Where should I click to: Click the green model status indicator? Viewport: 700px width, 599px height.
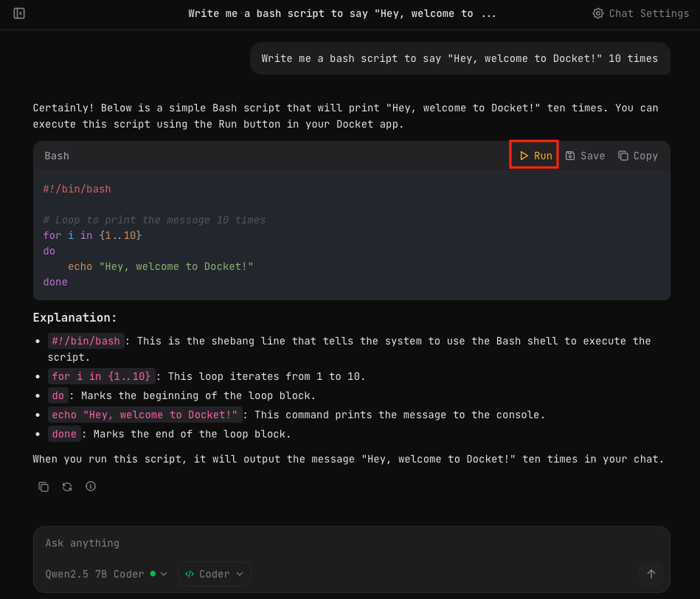152,573
